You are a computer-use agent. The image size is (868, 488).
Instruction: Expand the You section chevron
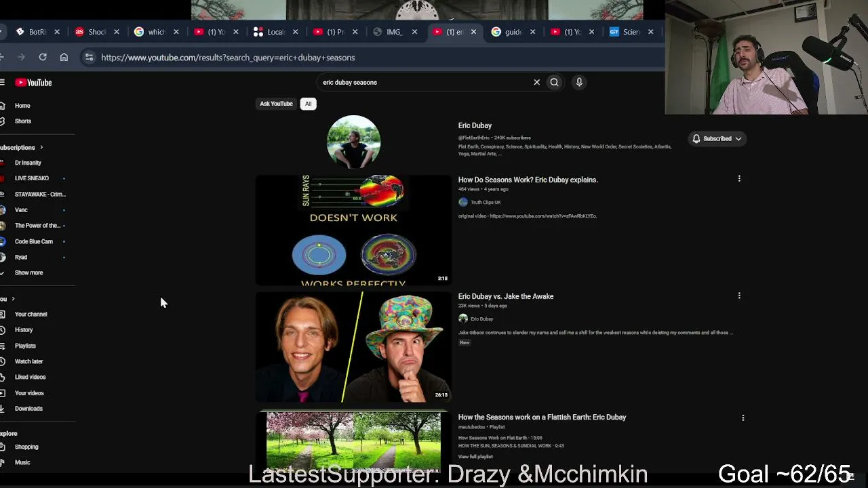pyautogui.click(x=13, y=299)
